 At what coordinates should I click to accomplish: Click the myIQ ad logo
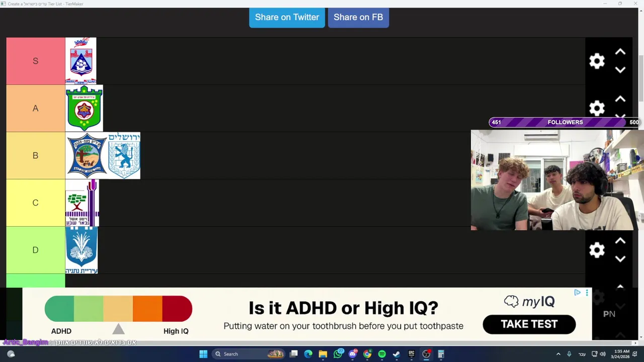tap(529, 301)
